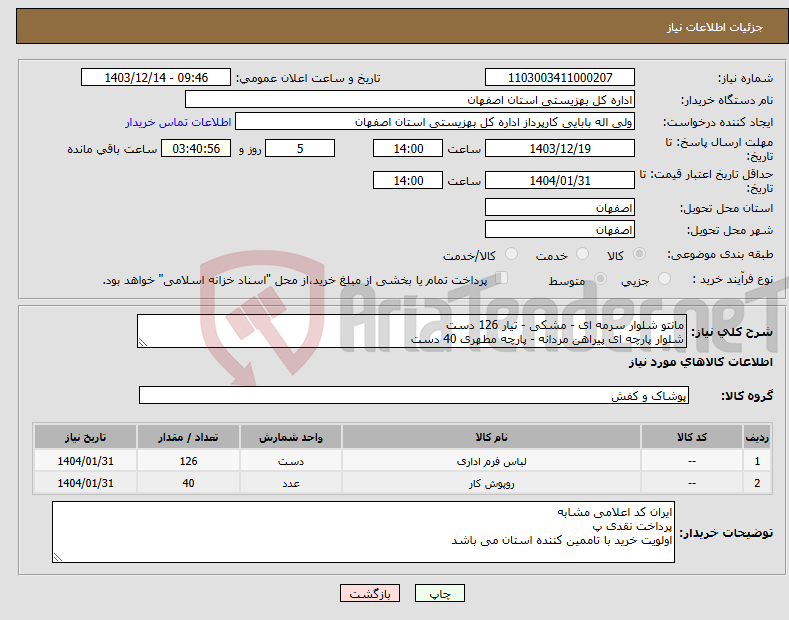The height and width of the screenshot is (620, 789).
Task: Click the resize handle of buyer notes textarea
Action: 58,557
